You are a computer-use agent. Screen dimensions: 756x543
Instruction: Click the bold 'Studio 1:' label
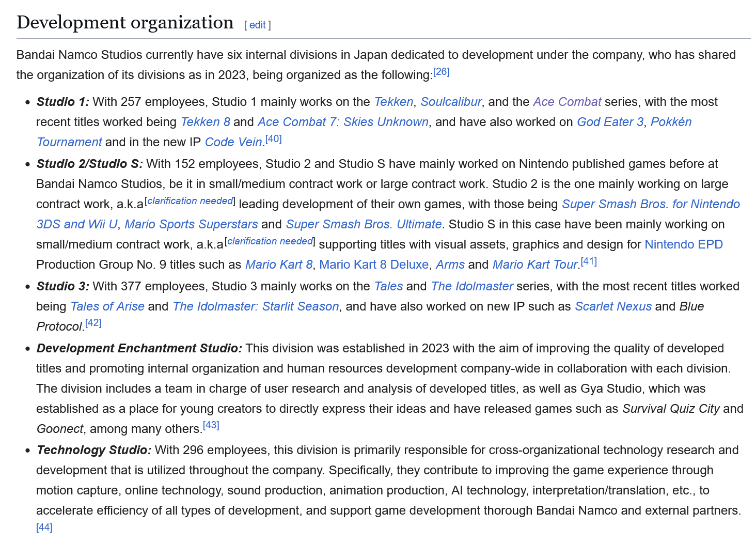pos(63,102)
